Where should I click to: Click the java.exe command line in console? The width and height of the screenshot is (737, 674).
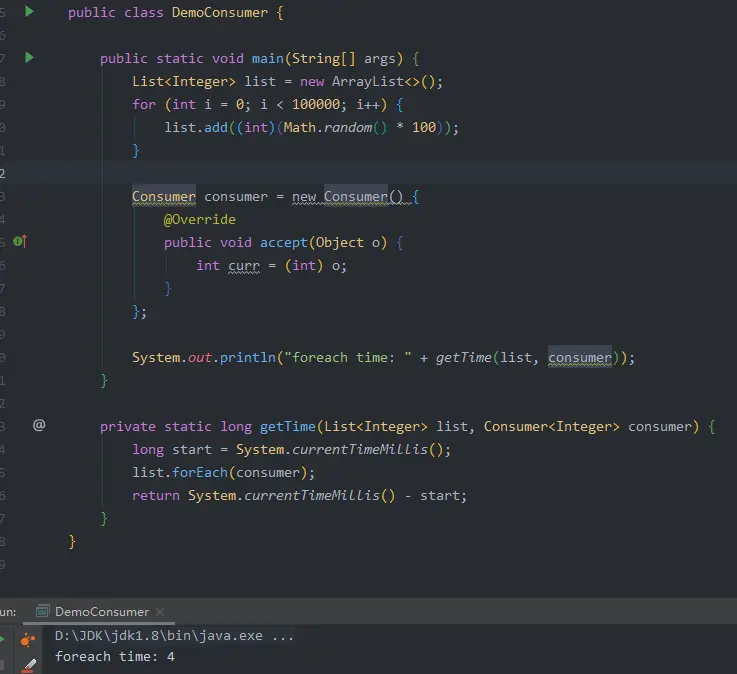pyautogui.click(x=174, y=635)
